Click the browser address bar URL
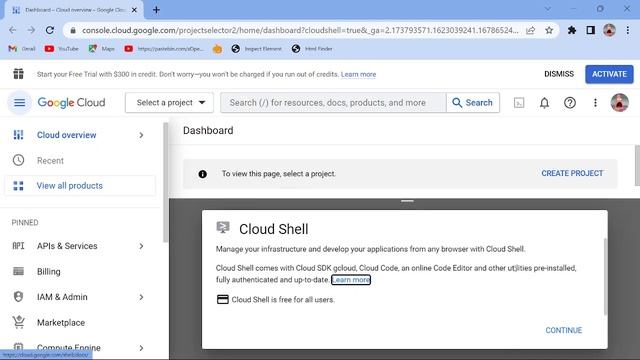 300,30
